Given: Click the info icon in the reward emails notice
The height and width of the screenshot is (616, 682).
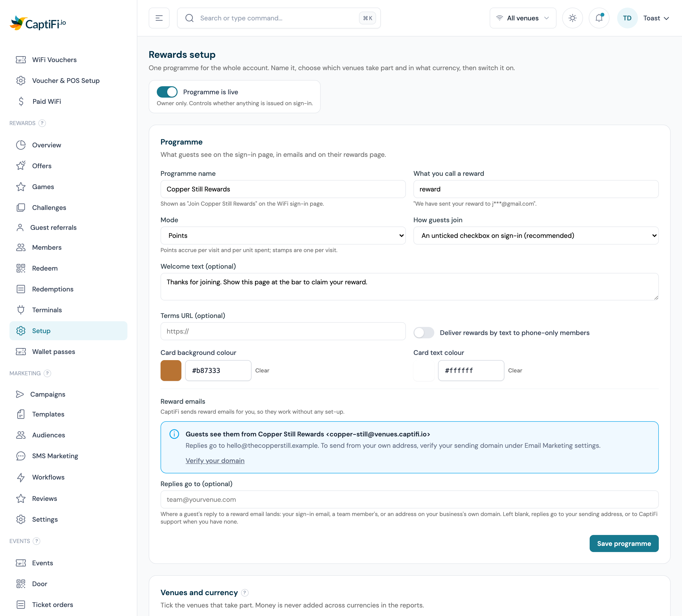Looking at the screenshot, I should (x=174, y=434).
